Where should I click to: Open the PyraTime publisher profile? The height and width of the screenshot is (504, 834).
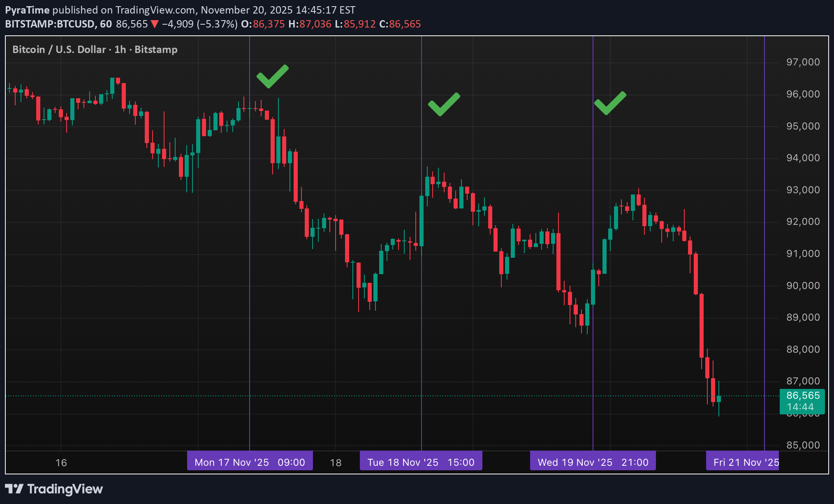27,9
